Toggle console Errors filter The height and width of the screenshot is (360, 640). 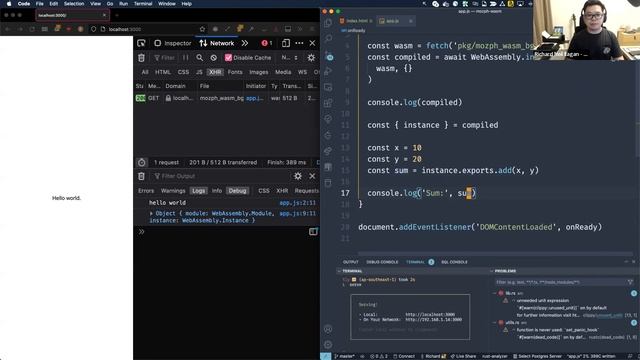(146, 191)
